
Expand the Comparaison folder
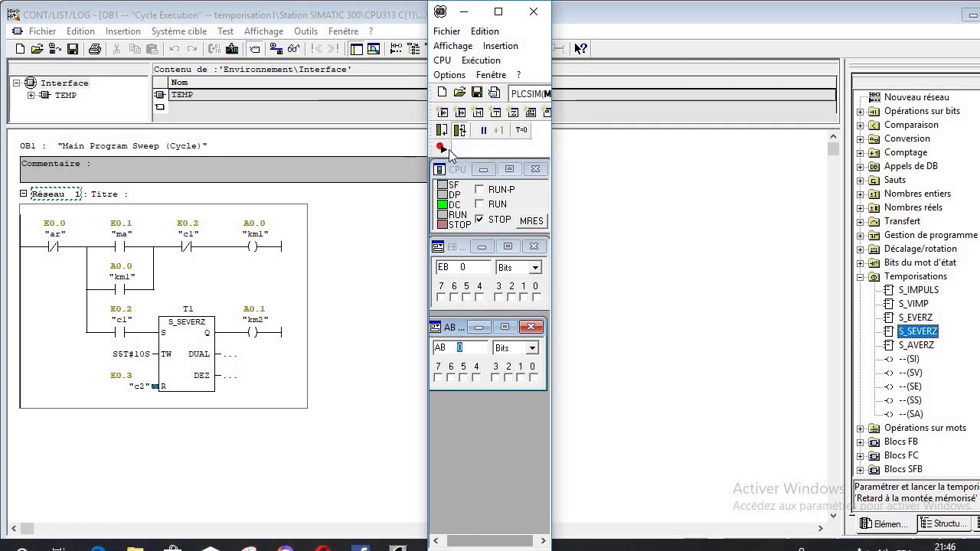point(861,125)
